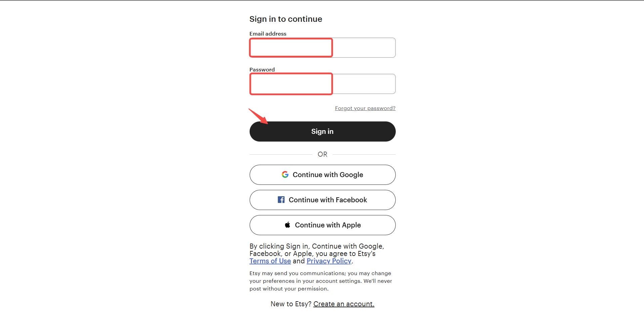644x315 pixels.
Task: Click the Google logo icon
Action: (x=285, y=174)
